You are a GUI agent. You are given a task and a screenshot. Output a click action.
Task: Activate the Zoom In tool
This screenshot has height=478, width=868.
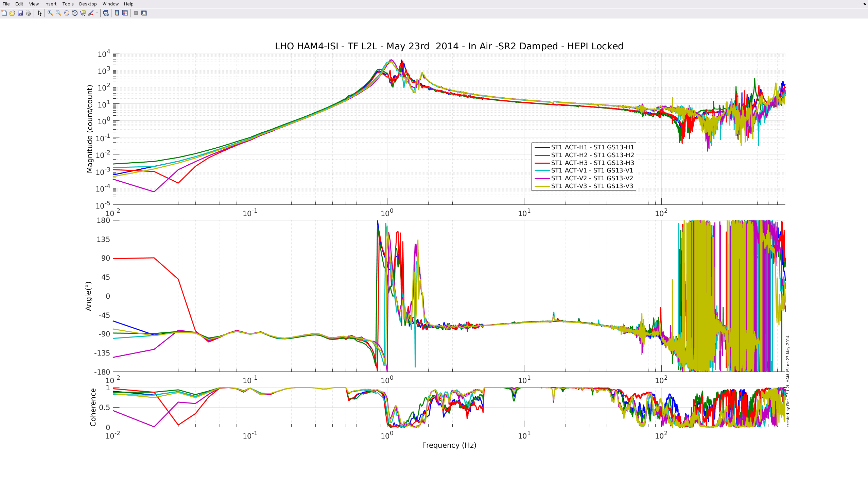[50, 13]
